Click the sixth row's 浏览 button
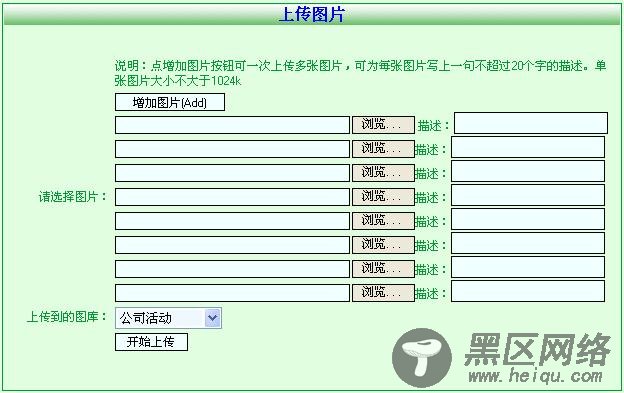 coord(383,245)
